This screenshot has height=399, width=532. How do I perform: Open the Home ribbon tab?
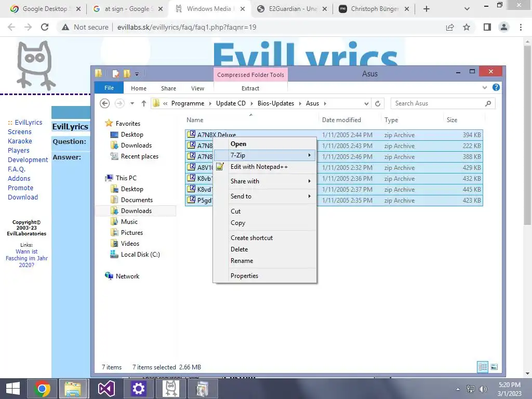click(x=138, y=88)
